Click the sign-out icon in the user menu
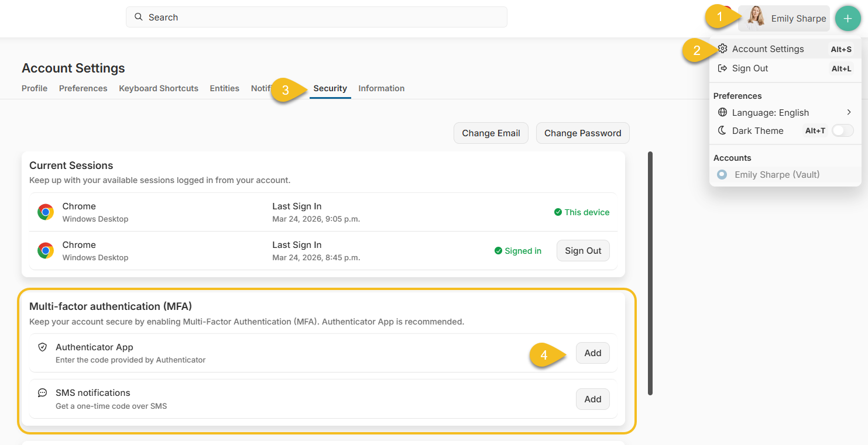The height and width of the screenshot is (445, 868). (x=723, y=68)
